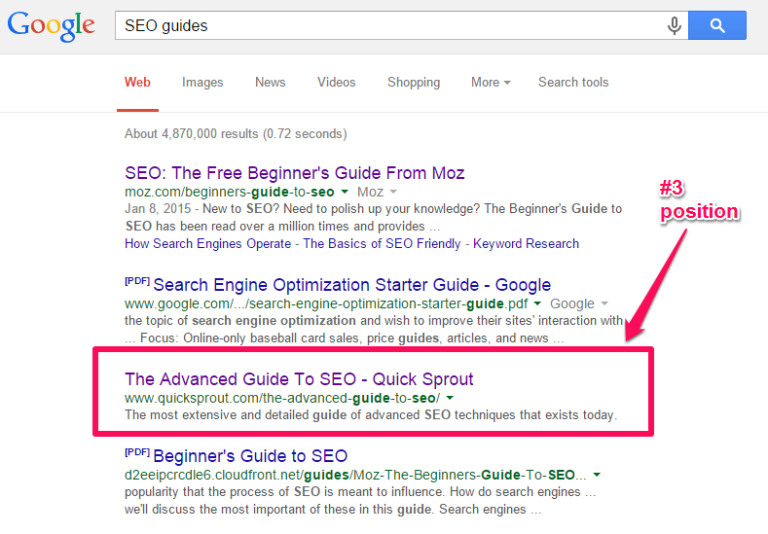768x534 pixels.
Task: Expand arrow next to the starter-guide.pdf URL
Action: pyautogui.click(x=537, y=304)
